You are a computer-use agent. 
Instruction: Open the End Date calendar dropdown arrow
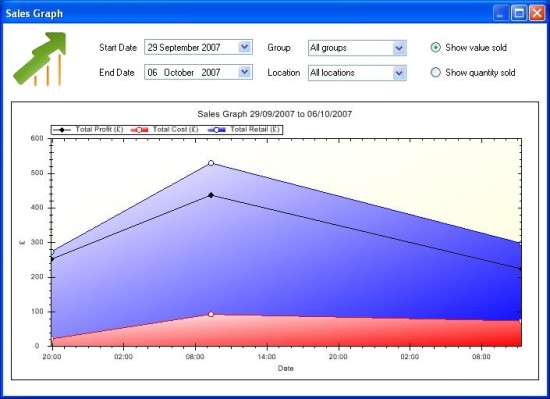click(x=245, y=72)
